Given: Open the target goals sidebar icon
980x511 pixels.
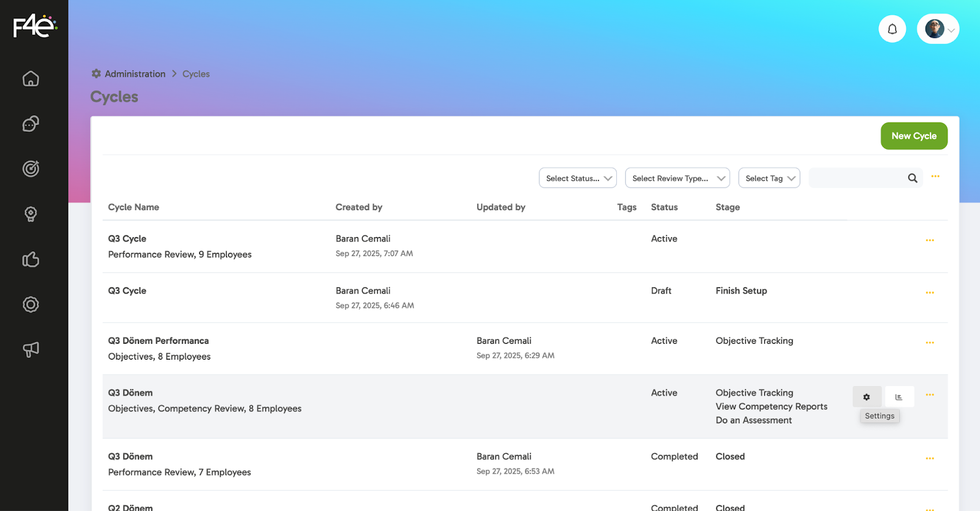Looking at the screenshot, I should pyautogui.click(x=31, y=168).
